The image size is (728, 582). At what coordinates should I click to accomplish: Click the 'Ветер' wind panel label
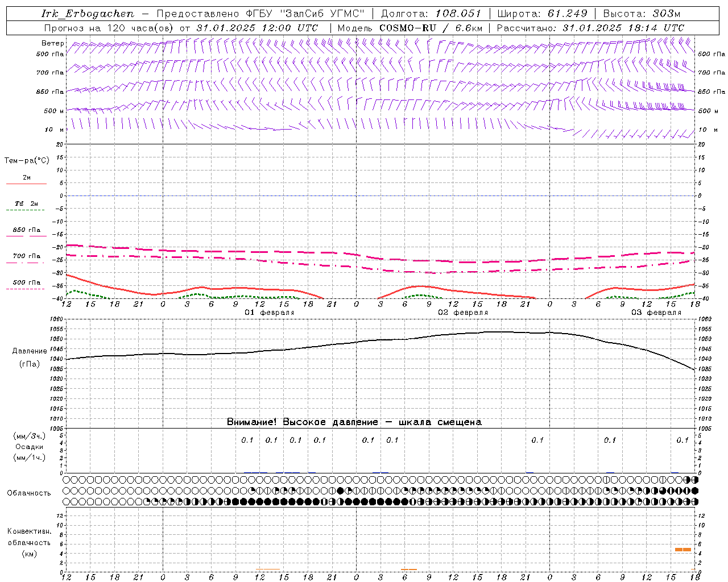(53, 43)
